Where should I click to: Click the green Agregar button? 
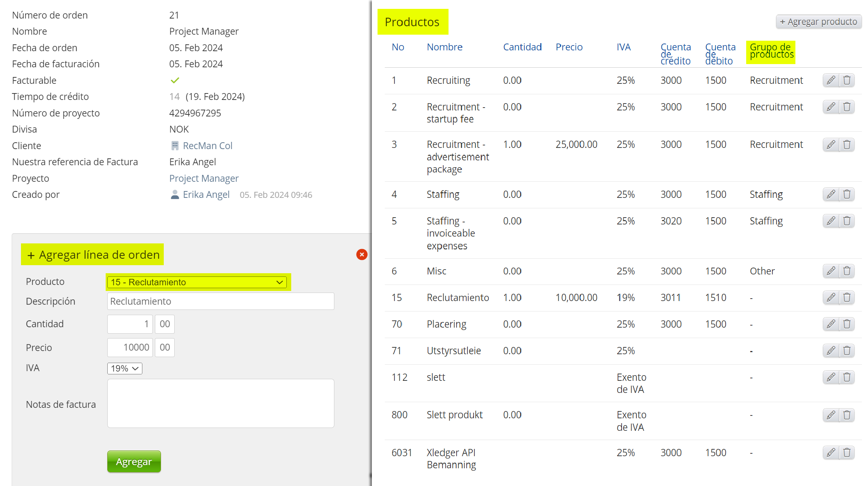(x=134, y=461)
